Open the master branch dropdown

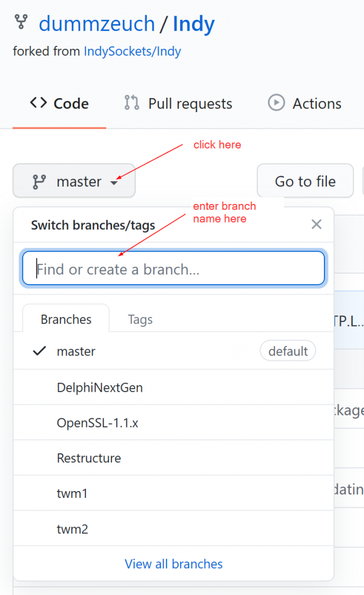click(74, 181)
